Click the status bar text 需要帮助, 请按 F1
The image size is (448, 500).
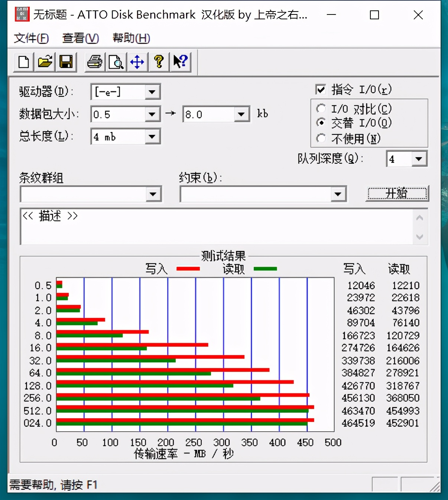coord(53,485)
